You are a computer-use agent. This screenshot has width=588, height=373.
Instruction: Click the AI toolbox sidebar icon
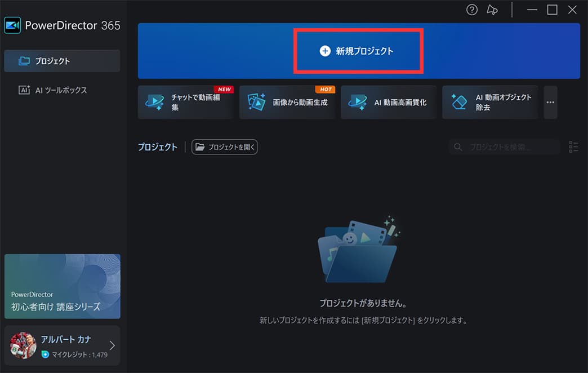tap(24, 90)
